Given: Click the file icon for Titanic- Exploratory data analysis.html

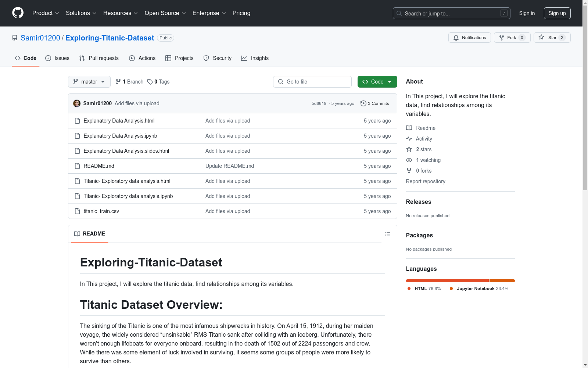Looking at the screenshot, I should [77, 181].
